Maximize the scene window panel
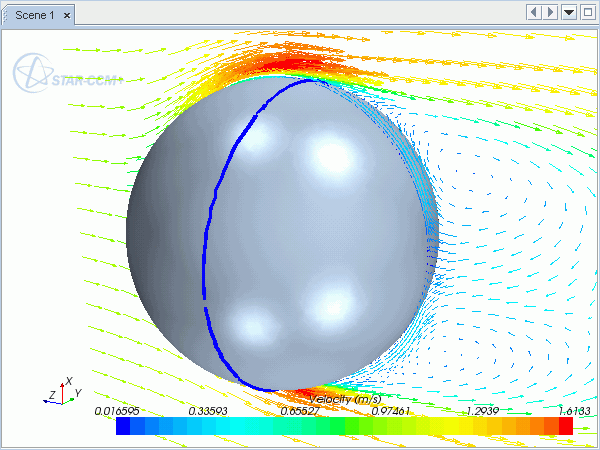 coord(586,12)
